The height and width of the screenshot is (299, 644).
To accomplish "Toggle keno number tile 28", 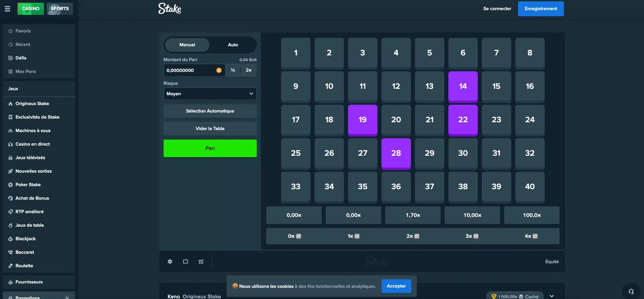I will pos(396,153).
